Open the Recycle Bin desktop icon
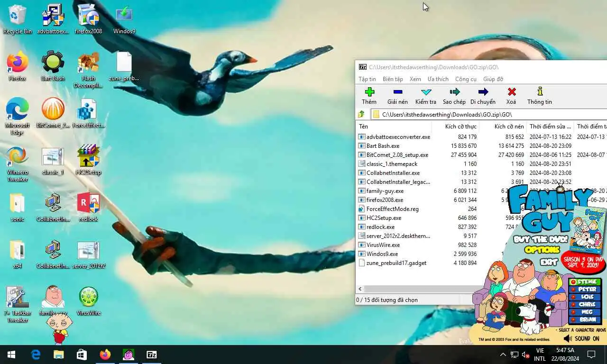Screen dimensions: 607x364 18,19
